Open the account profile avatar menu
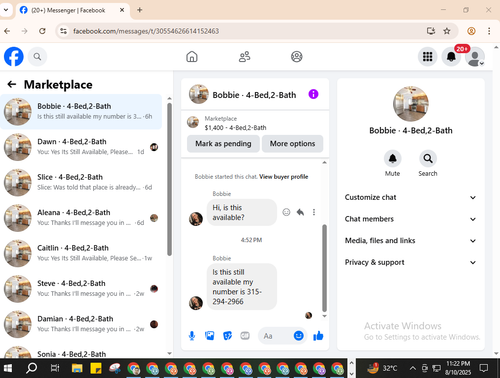 point(475,57)
